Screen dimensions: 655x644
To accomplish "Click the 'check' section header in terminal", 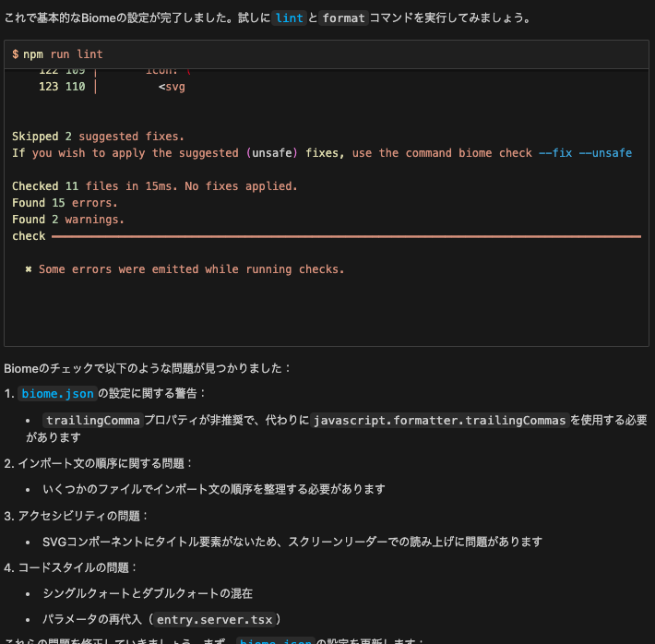I will click(x=29, y=236).
